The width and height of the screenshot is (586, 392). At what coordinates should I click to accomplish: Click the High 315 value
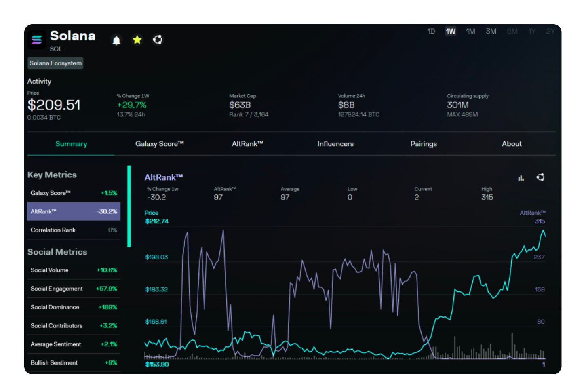pyautogui.click(x=487, y=197)
